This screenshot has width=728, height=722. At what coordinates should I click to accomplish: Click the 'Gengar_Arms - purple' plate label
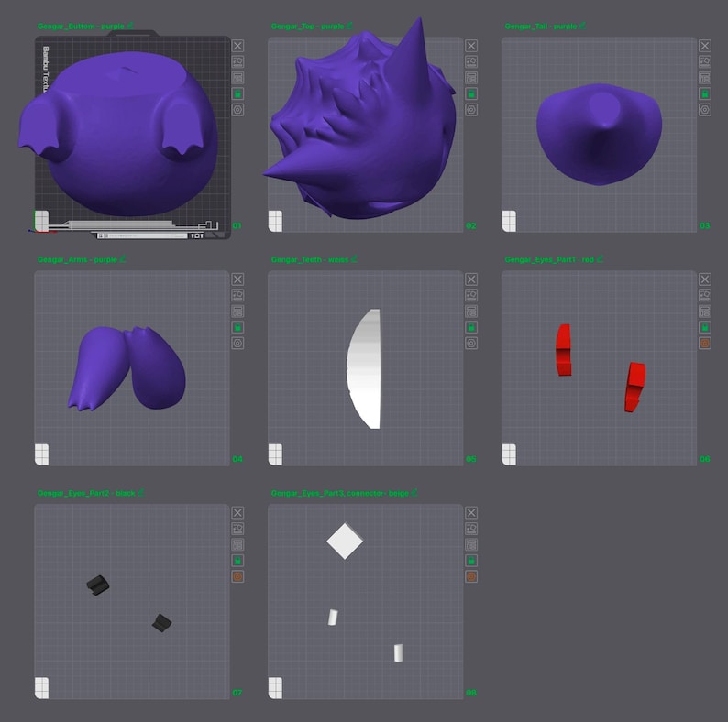(77, 259)
